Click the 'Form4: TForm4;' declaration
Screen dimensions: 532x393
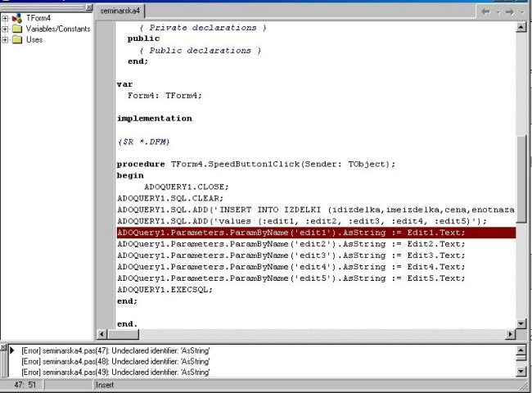pyautogui.click(x=165, y=96)
